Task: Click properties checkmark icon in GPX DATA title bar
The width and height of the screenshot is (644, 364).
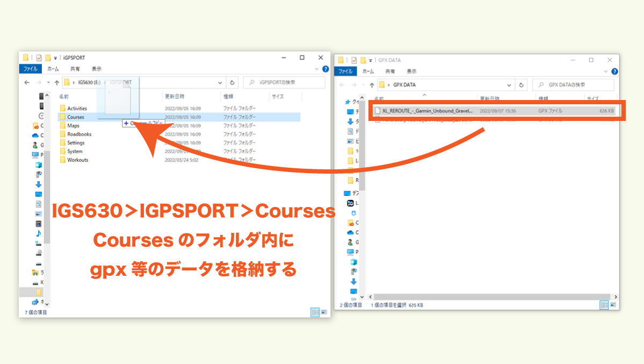Action: tap(353, 60)
